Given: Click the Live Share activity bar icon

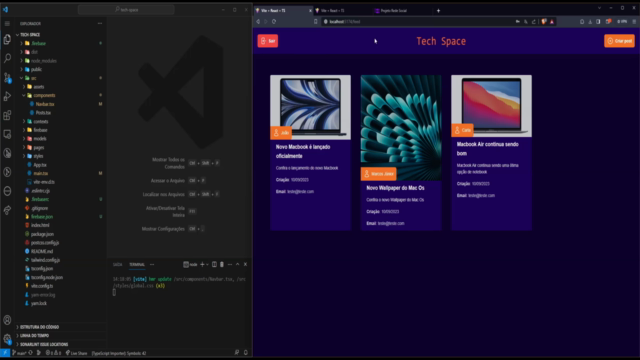Looking at the screenshot, I should click(x=7, y=210).
